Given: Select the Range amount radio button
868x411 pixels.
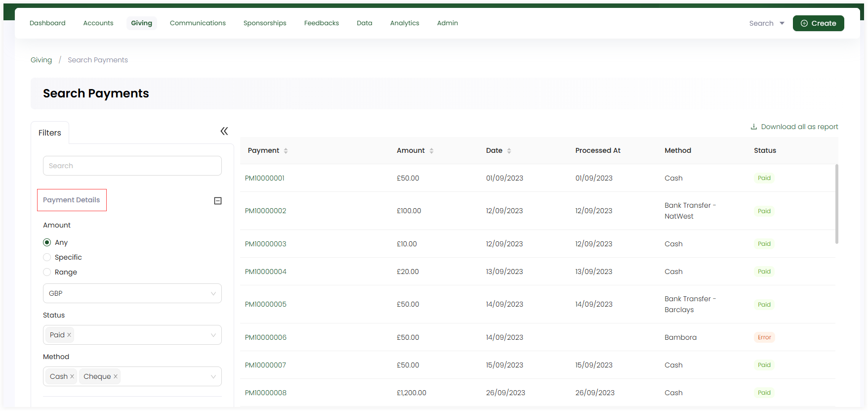Looking at the screenshot, I should [x=47, y=272].
